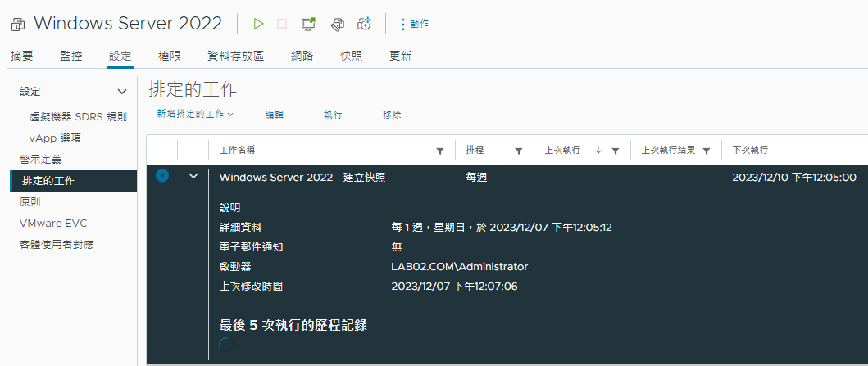Click the 移除 button
Screen dimensions: 868x366
click(392, 115)
